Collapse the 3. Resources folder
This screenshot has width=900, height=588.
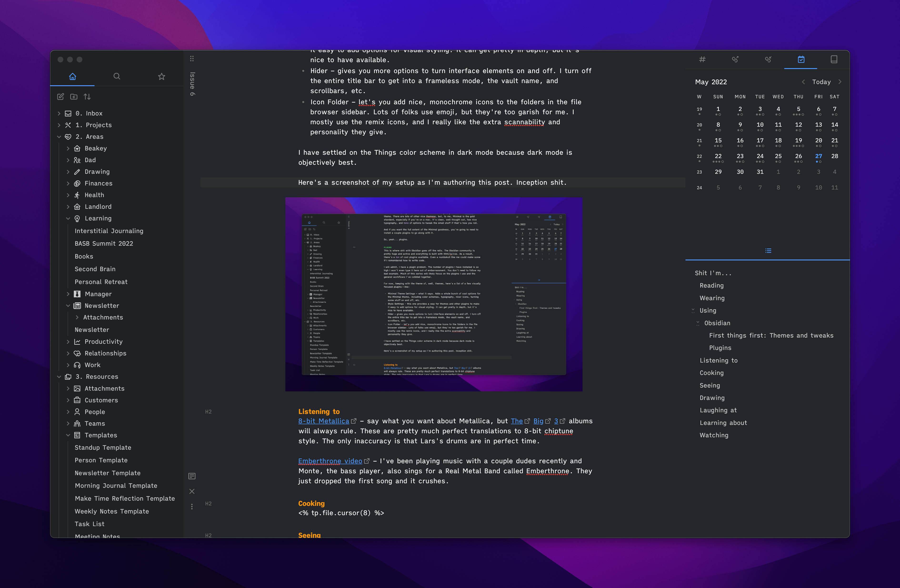[59, 377]
